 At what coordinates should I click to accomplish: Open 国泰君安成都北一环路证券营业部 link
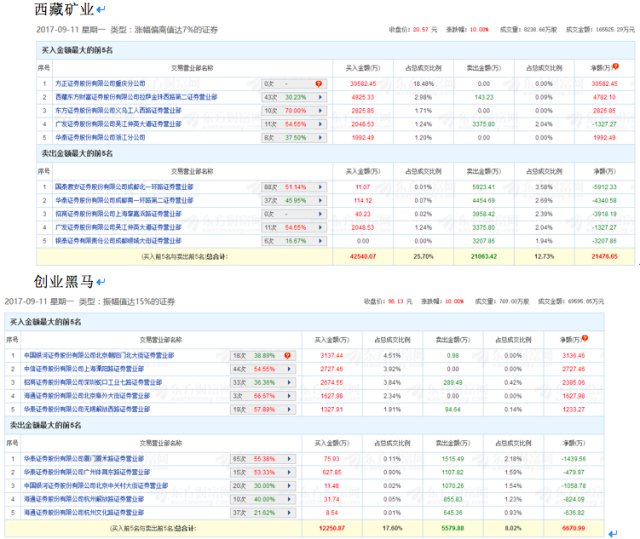point(124,187)
